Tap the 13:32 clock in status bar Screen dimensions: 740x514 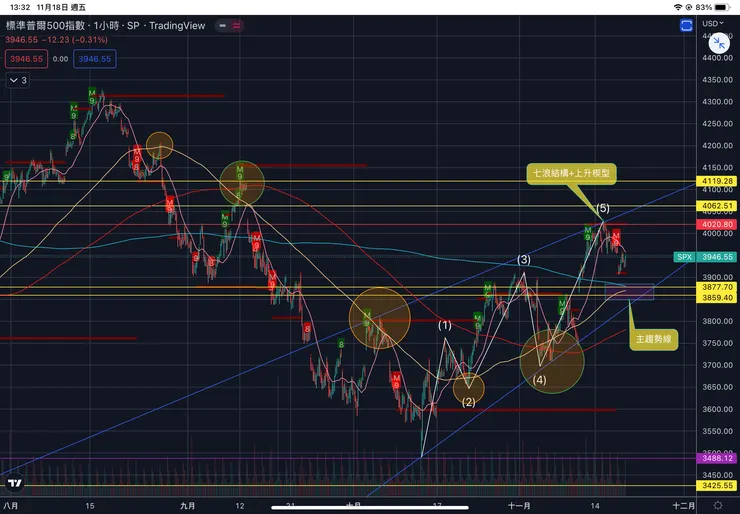[x=20, y=7]
